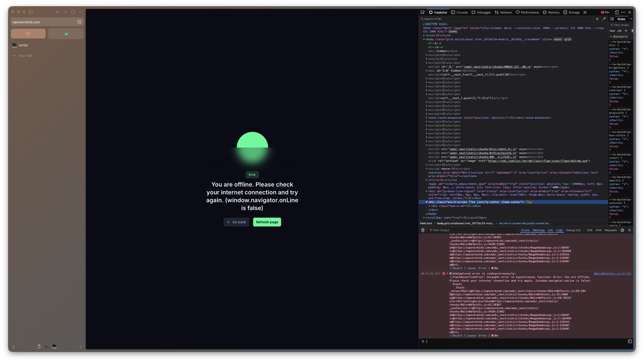Open the Performance tab

point(527,12)
